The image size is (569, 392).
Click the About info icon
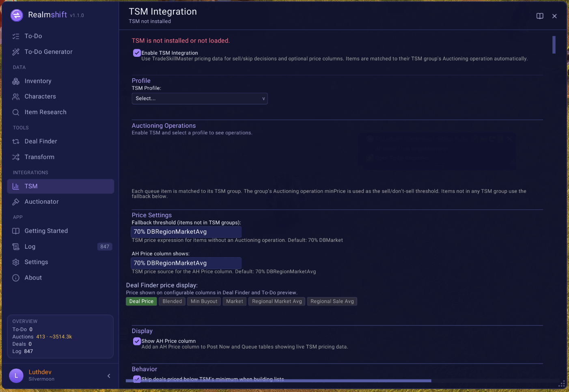tap(16, 278)
